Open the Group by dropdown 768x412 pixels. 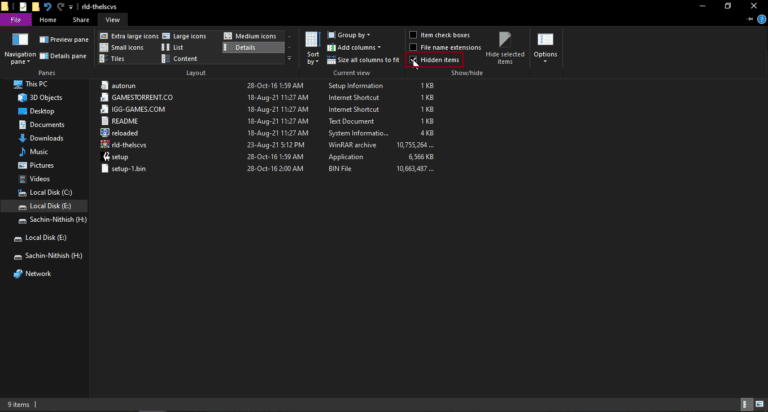click(349, 35)
